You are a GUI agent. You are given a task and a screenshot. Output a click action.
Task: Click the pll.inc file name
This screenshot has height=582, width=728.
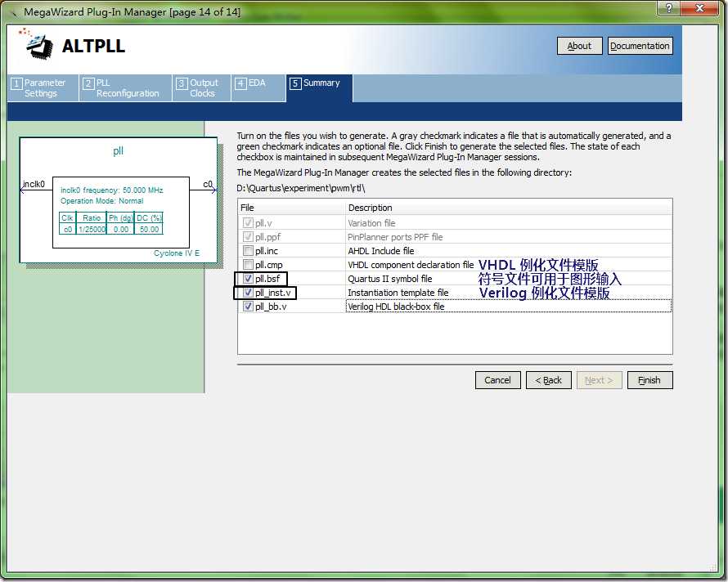(x=267, y=251)
